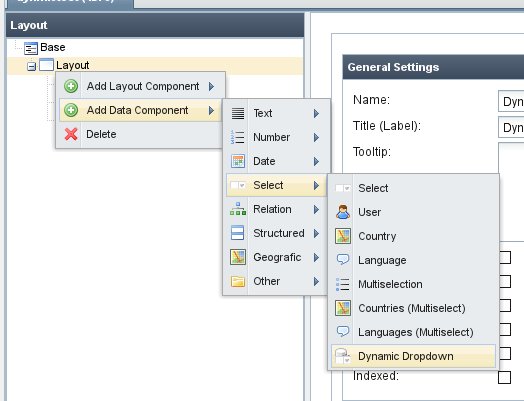This screenshot has height=401, width=524.
Task: Choose Dynamic Dropdown menu entry
Action: 413,356
